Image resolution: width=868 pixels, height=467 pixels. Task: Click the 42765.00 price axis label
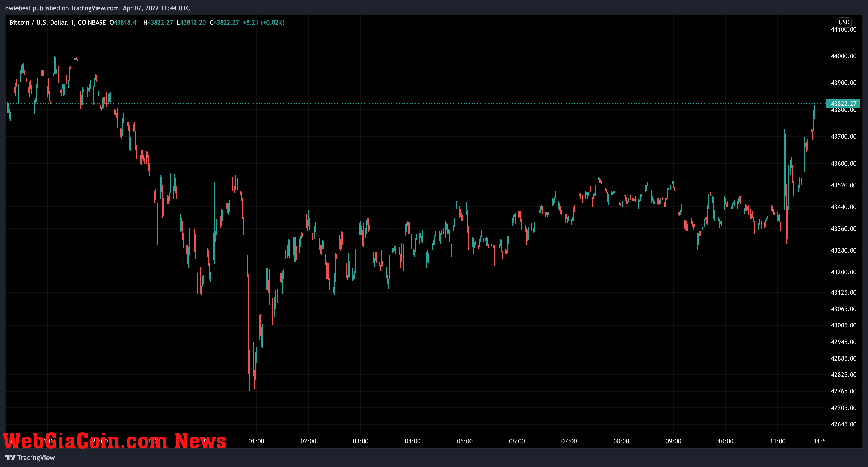(x=843, y=391)
